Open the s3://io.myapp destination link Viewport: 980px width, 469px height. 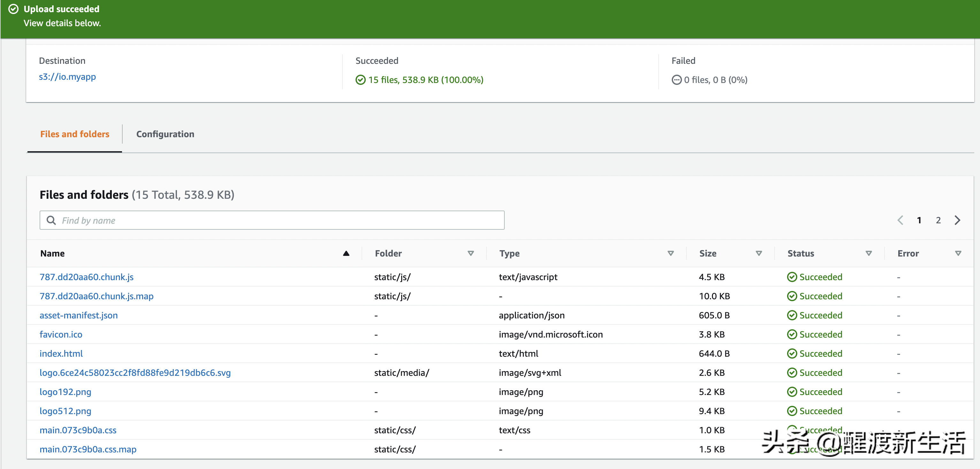click(67, 77)
